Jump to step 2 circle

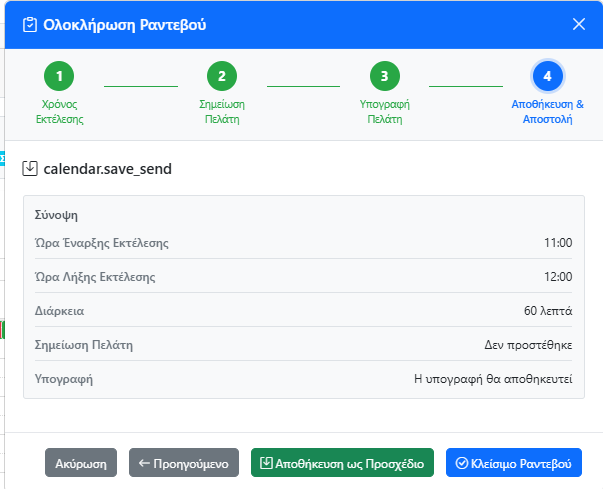click(x=222, y=76)
